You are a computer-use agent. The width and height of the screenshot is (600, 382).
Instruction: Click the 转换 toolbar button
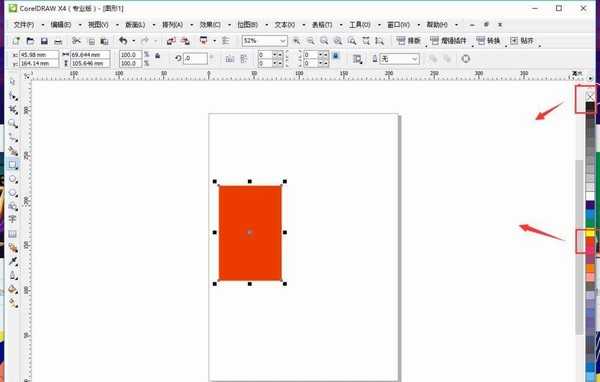click(488, 41)
